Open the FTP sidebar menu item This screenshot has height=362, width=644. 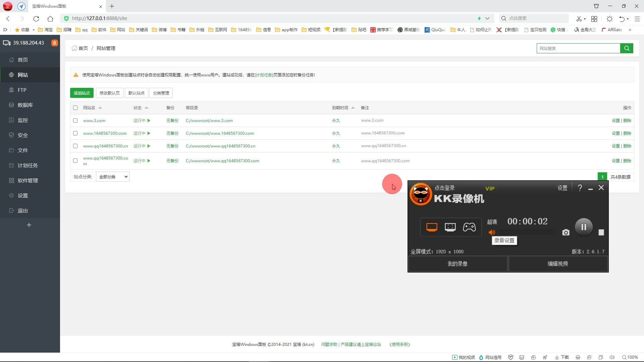[30, 90]
